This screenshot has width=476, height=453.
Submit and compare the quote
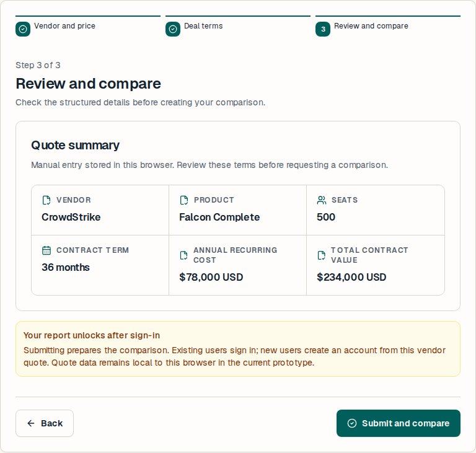point(399,423)
